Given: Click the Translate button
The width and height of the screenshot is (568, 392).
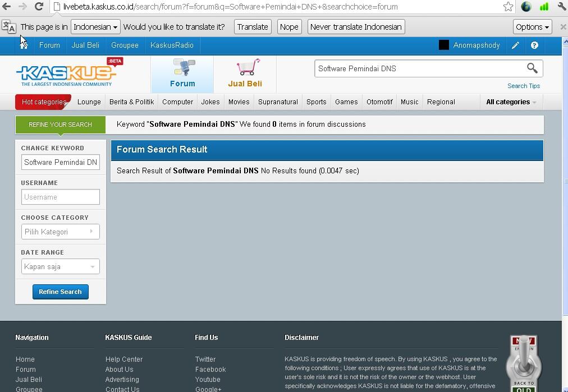Looking at the screenshot, I should (x=253, y=27).
